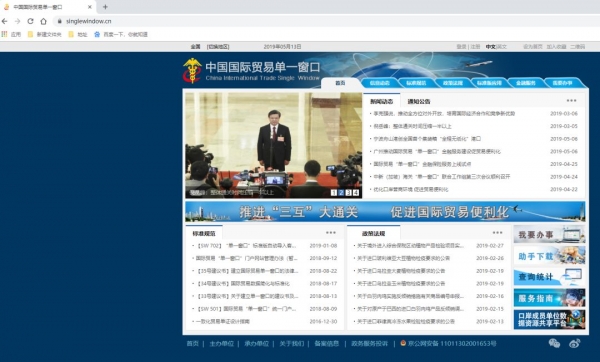Click the Weibo icon in footer

coord(574,343)
